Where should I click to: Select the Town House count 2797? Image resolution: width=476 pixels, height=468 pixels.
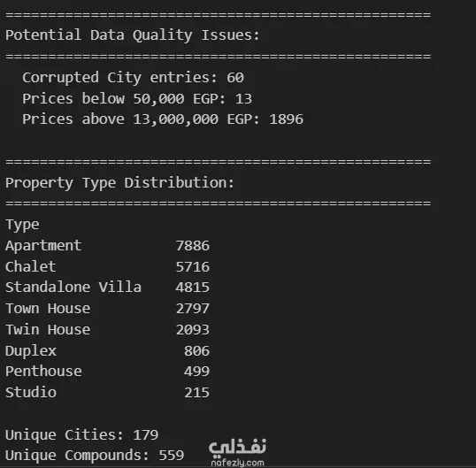tap(193, 309)
